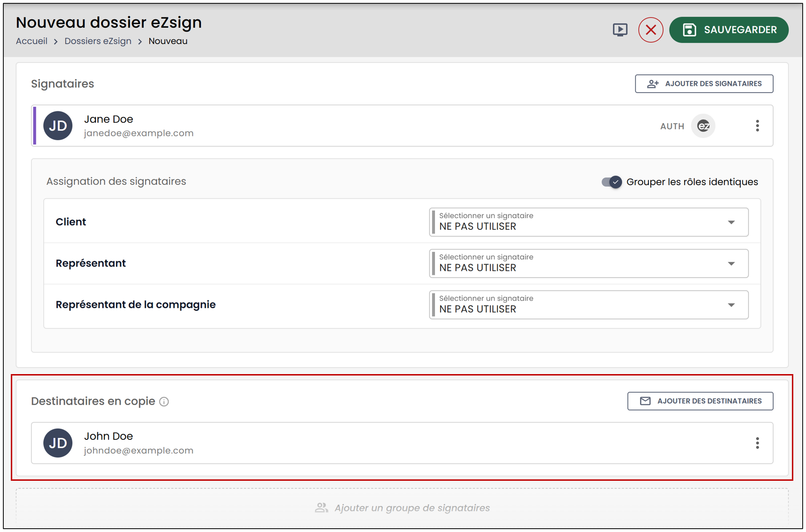Click the info icon beside Destinataires en copie
Viewport: 806px width, 532px height.
click(x=164, y=402)
